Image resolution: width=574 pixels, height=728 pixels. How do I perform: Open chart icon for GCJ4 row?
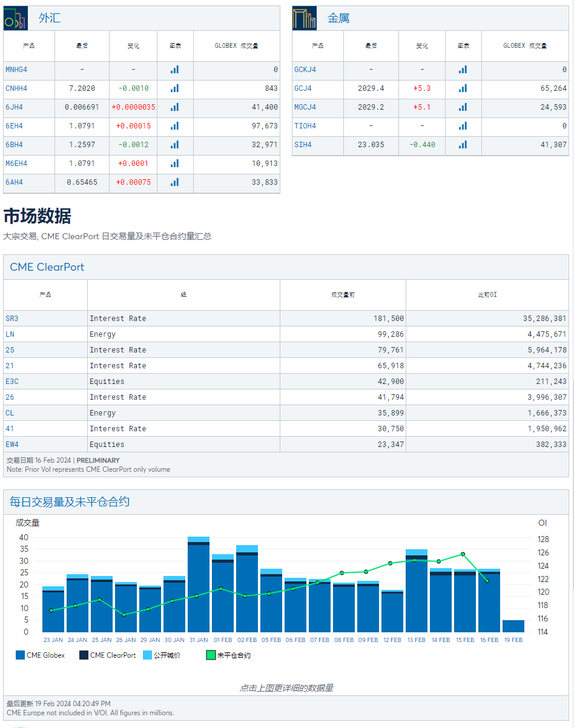tap(463, 88)
